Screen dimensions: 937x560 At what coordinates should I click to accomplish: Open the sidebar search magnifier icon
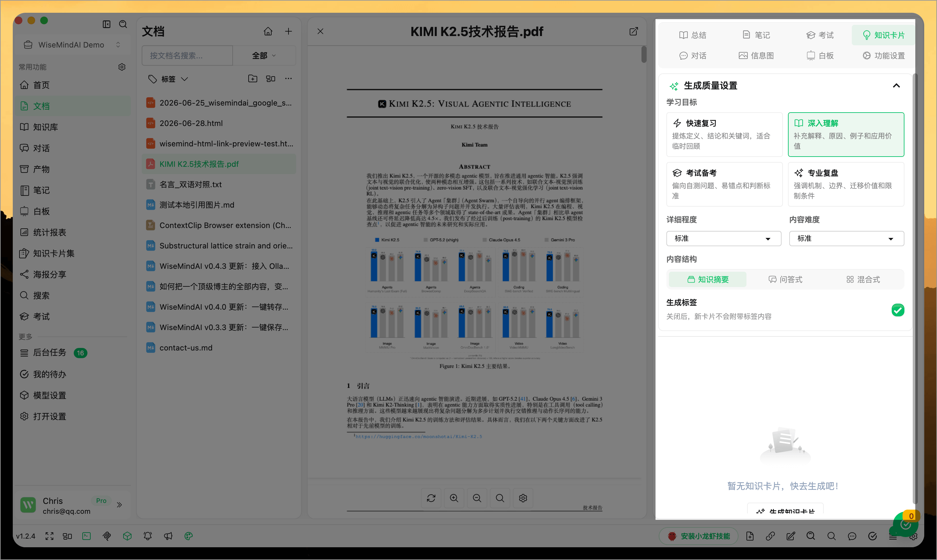coord(123,24)
